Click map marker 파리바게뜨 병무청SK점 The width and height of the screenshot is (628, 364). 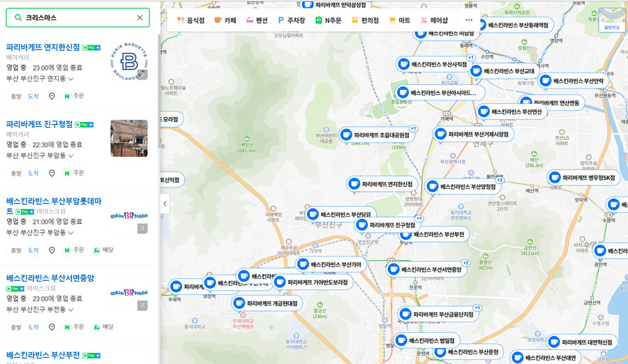[x=583, y=177]
